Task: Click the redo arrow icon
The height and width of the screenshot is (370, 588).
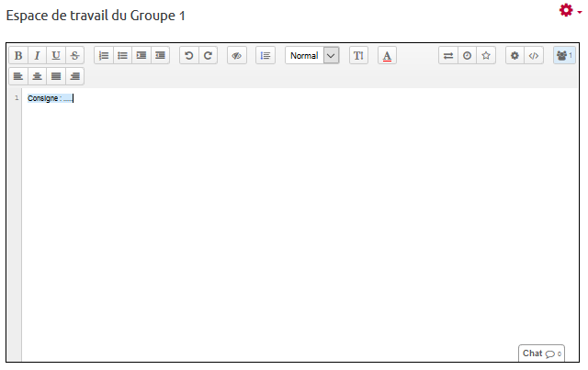Action: point(209,56)
